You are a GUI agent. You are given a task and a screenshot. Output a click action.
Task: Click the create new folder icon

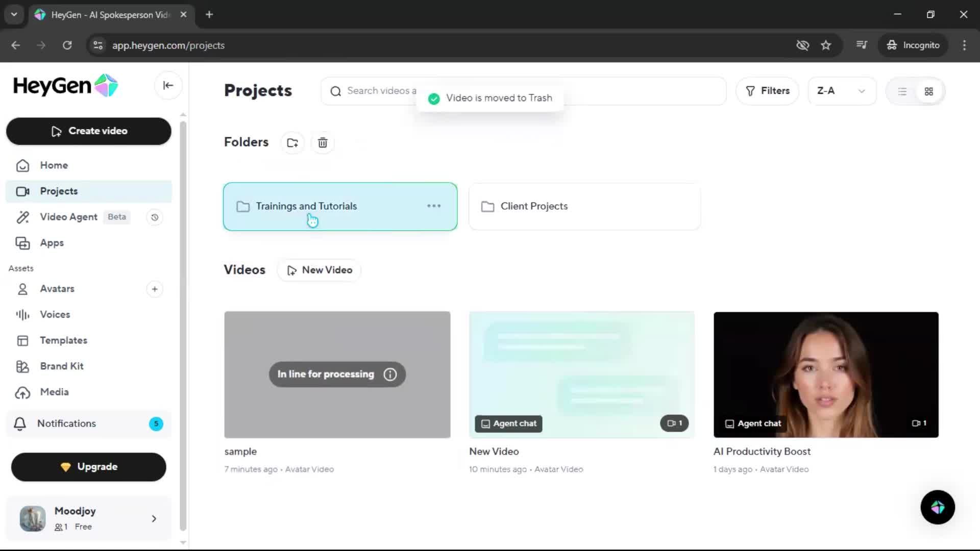pyautogui.click(x=292, y=143)
